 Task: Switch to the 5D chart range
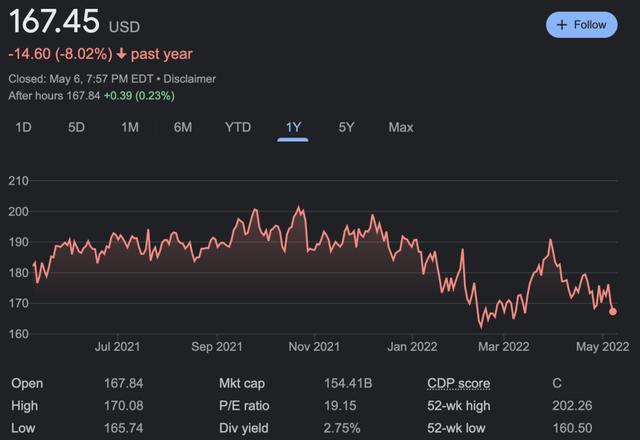76,127
